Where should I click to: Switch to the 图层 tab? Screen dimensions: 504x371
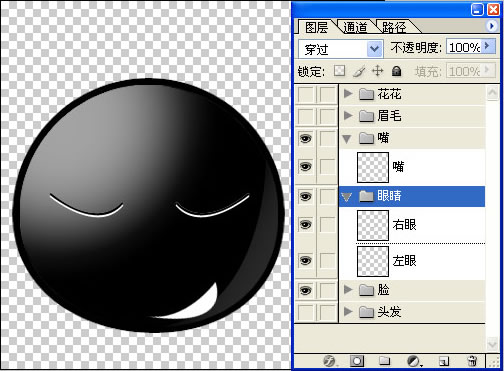coord(316,27)
